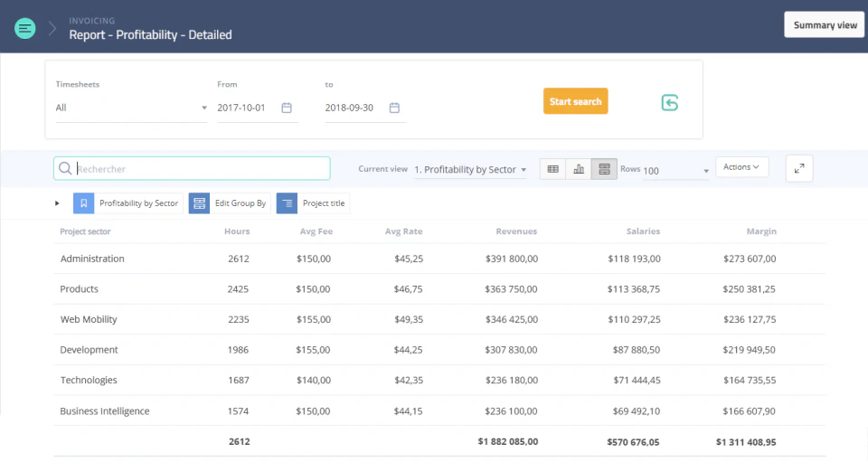
Task: Open the 'to' date calendar icon
Action: tap(394, 108)
